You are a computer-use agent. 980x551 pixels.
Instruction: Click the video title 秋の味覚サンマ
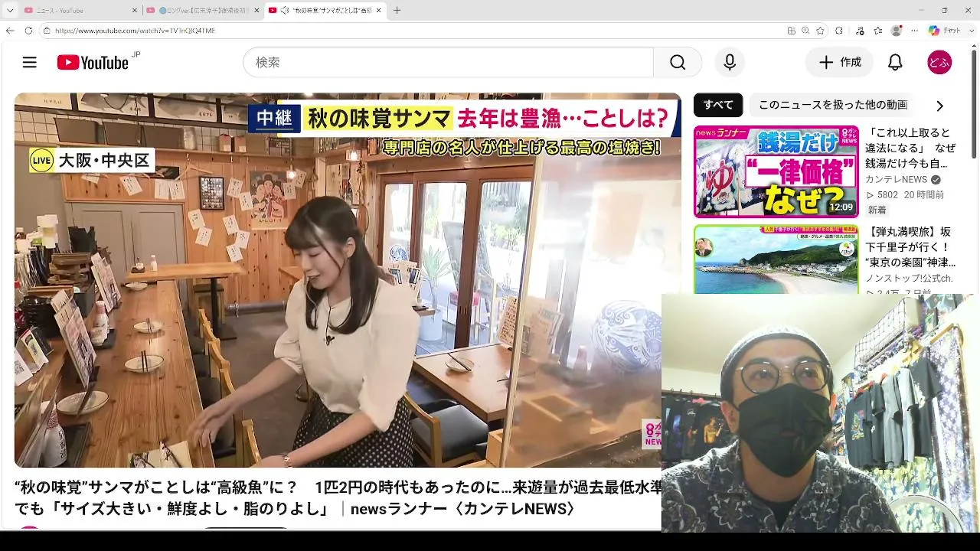tap(338, 498)
